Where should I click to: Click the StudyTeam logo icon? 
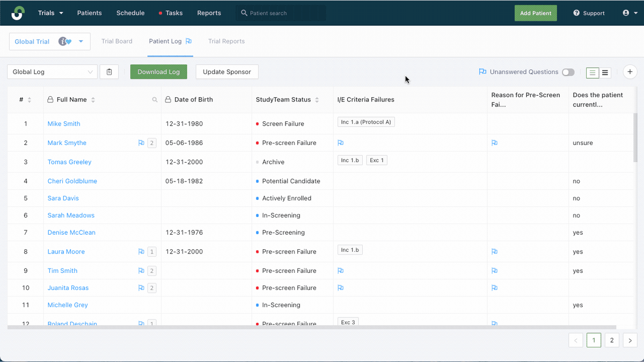point(18,13)
